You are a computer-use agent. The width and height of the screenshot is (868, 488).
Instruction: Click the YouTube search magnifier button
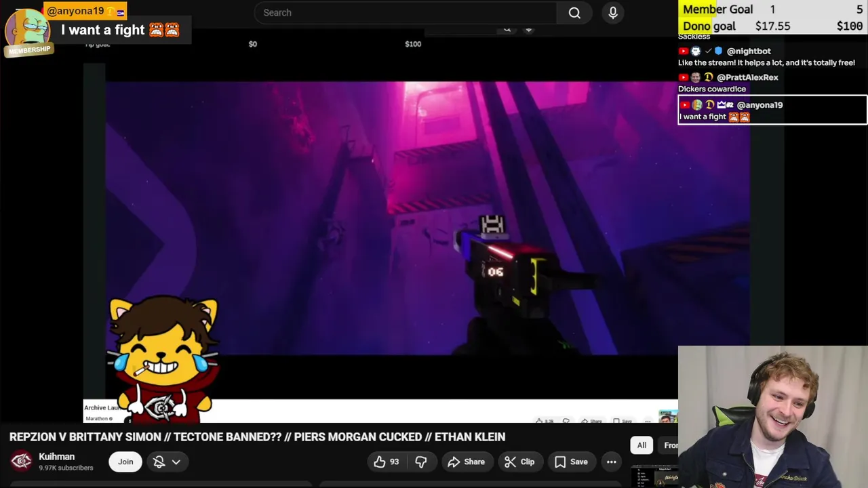[x=574, y=13]
